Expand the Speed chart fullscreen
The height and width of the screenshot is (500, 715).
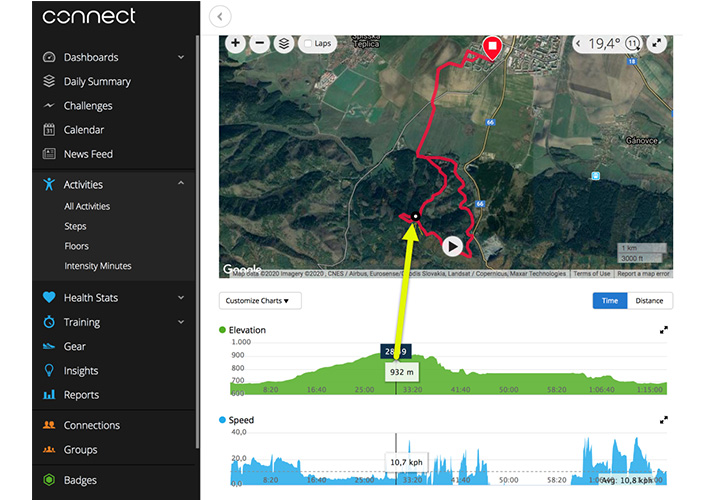pos(664,420)
